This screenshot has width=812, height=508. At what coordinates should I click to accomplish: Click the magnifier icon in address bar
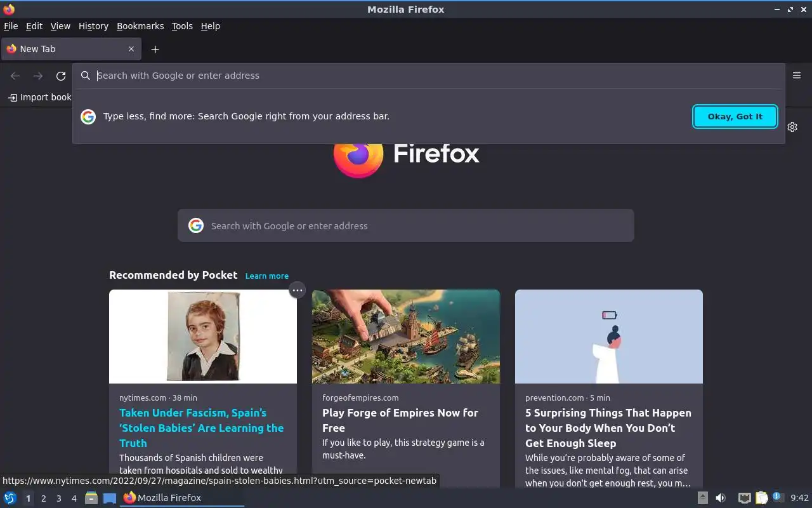pyautogui.click(x=86, y=76)
